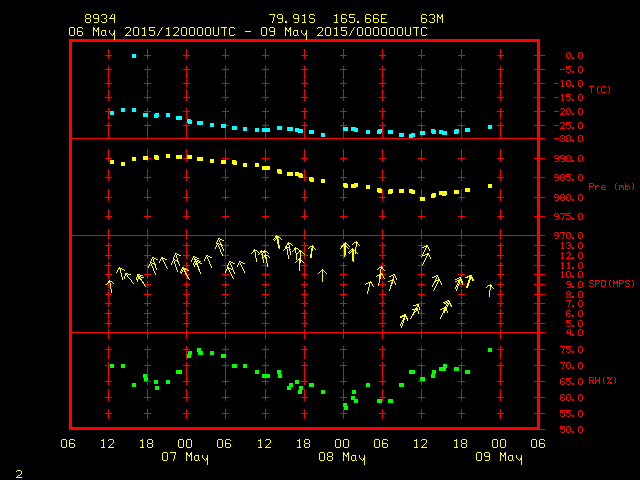Click the 4.0 wind speed axis value
The width and height of the screenshot is (640, 480).
pos(574,333)
